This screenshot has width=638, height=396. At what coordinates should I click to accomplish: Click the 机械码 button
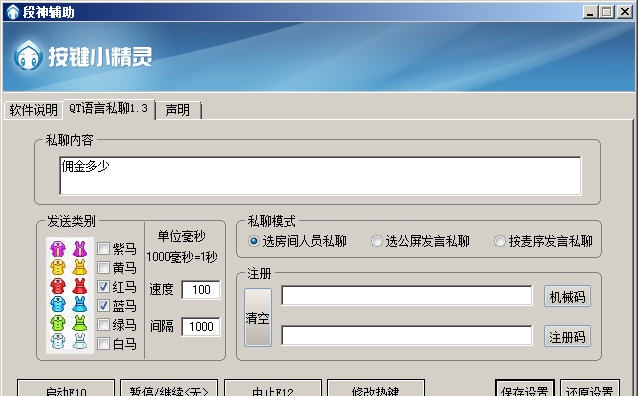567,297
